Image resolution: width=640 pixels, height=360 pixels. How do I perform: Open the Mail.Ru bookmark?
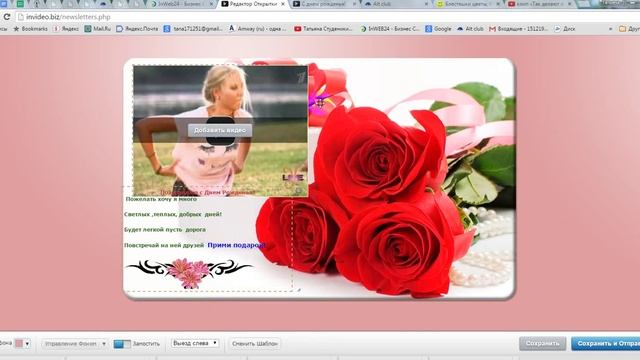click(x=98, y=29)
